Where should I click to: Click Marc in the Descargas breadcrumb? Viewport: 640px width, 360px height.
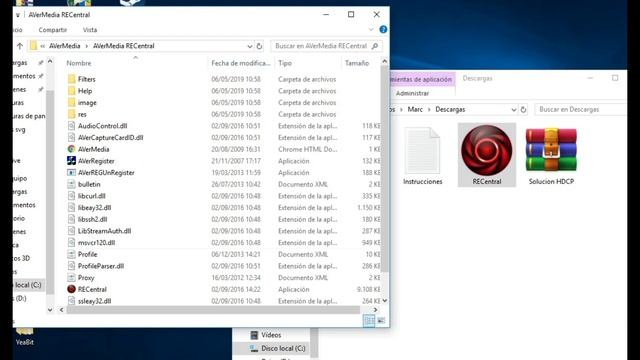point(415,109)
